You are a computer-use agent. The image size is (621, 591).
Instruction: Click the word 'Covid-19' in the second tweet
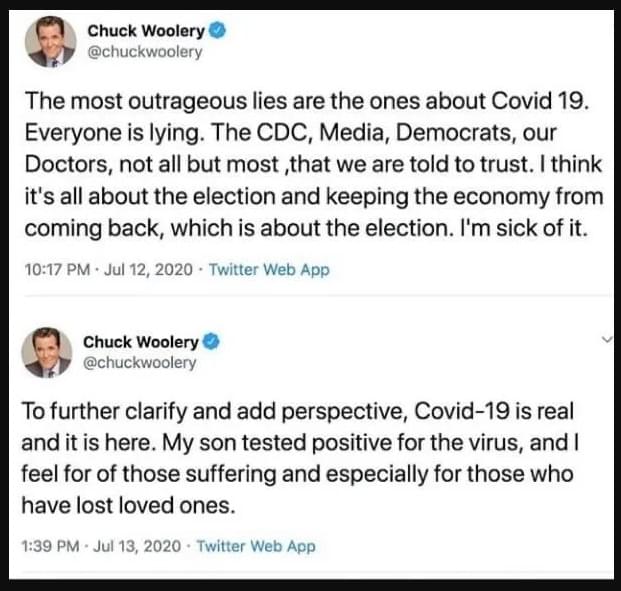pos(462,411)
